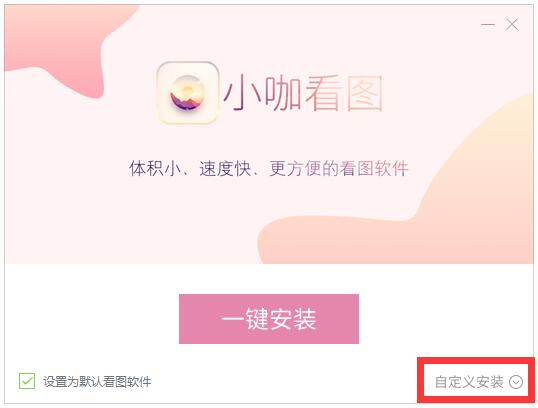The image size is (538, 408).
Task: Click the X icon at top-right
Action: click(512, 25)
